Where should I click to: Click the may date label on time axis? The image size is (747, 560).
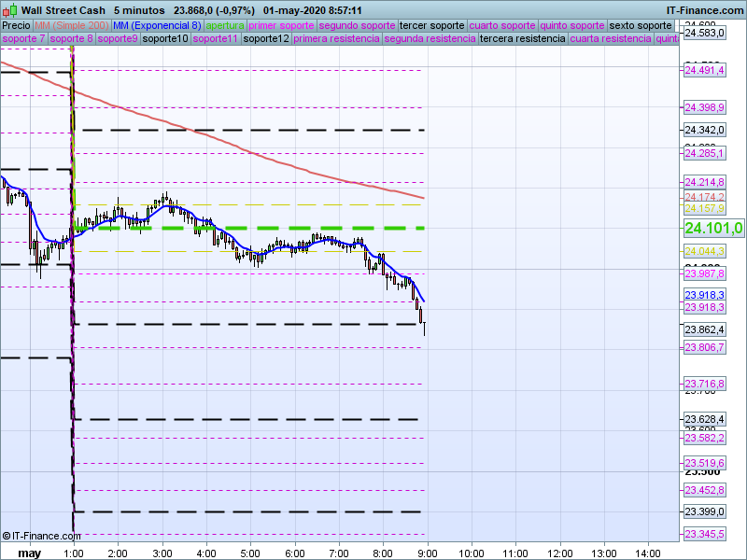coord(31,553)
